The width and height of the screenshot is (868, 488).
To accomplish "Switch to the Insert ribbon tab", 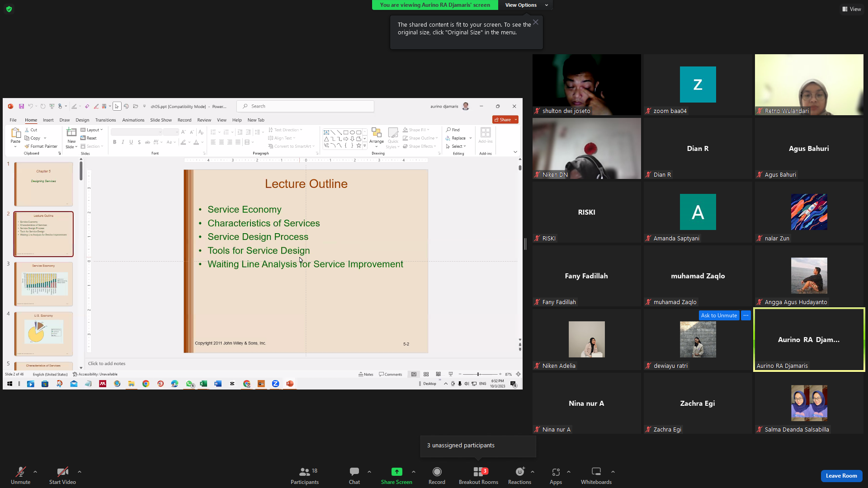I will click(x=48, y=120).
